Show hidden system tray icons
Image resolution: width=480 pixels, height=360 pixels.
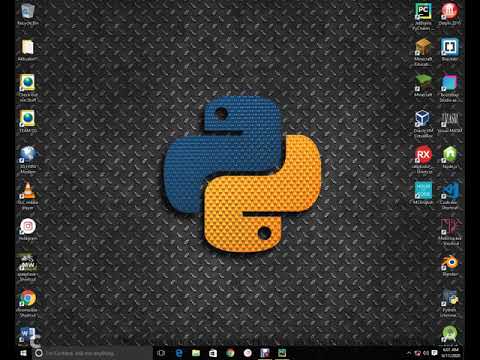(x=409, y=353)
